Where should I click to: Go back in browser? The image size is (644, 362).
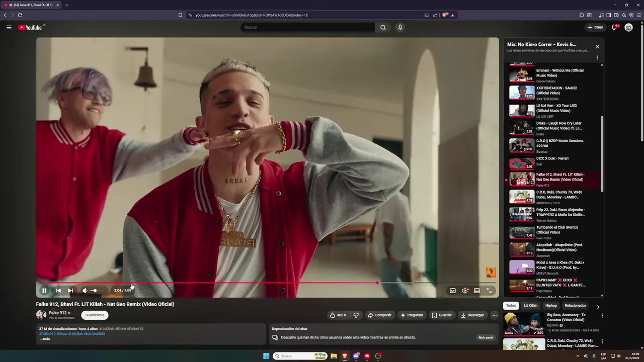tap(5, 15)
